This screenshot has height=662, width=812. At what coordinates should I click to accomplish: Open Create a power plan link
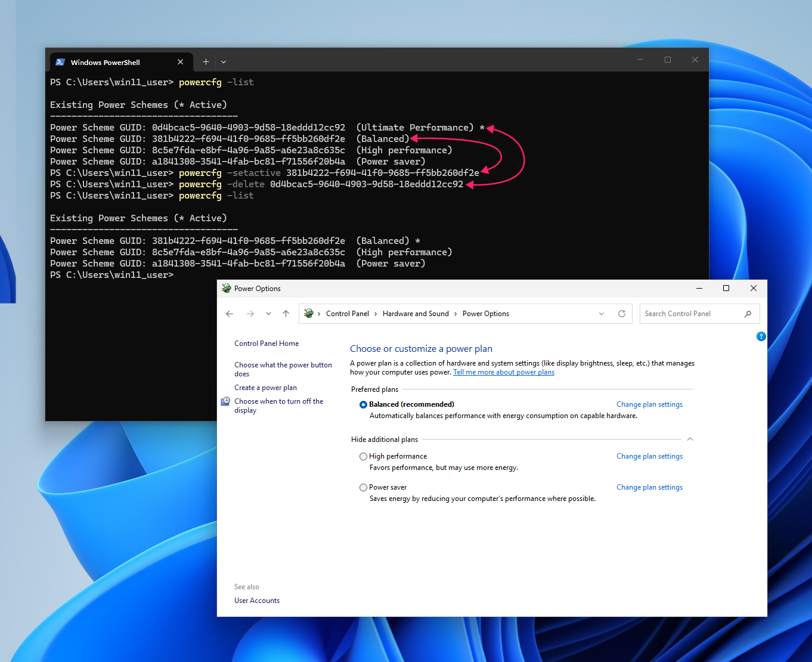265,388
